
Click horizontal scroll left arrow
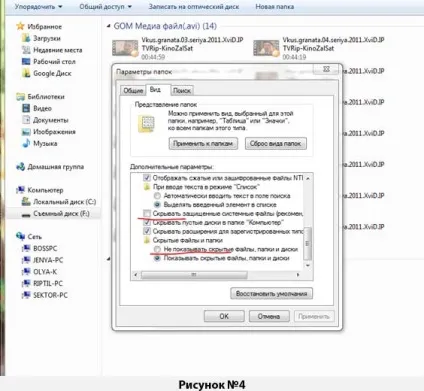[x=135, y=275]
